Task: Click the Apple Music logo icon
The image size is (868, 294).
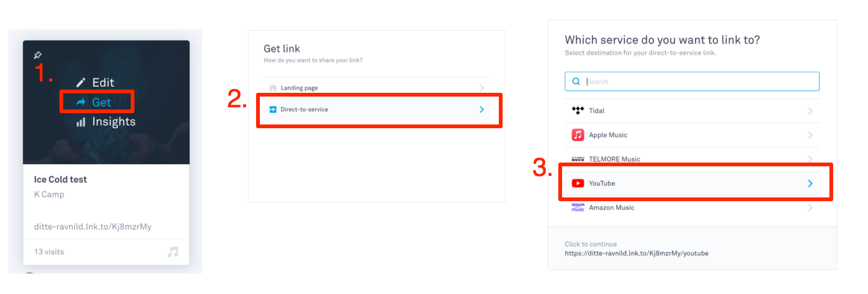Action: point(578,135)
